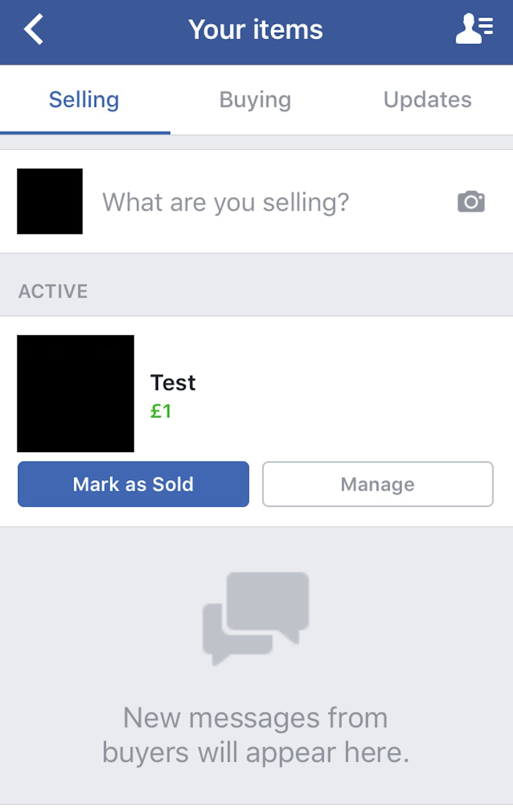Click the £1 price of the listing
The image size is (513, 812).
tap(161, 411)
